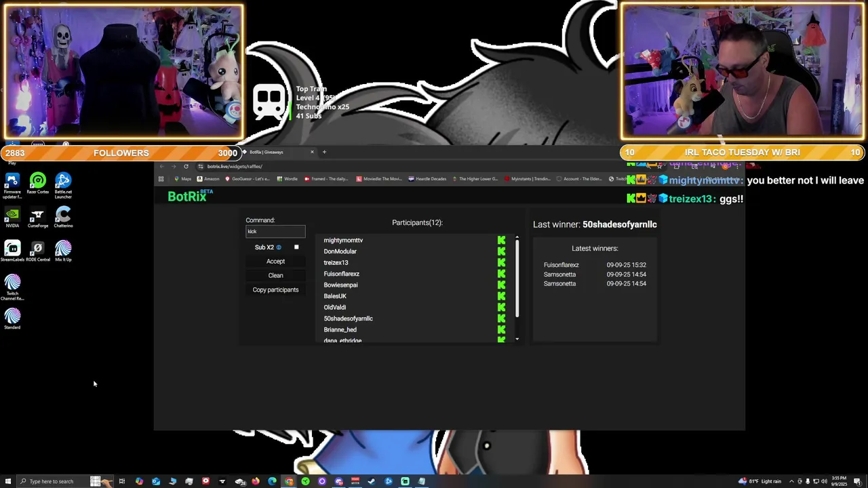Toggle the Sub X2 checkbox
The image size is (868, 488).
[296, 247]
